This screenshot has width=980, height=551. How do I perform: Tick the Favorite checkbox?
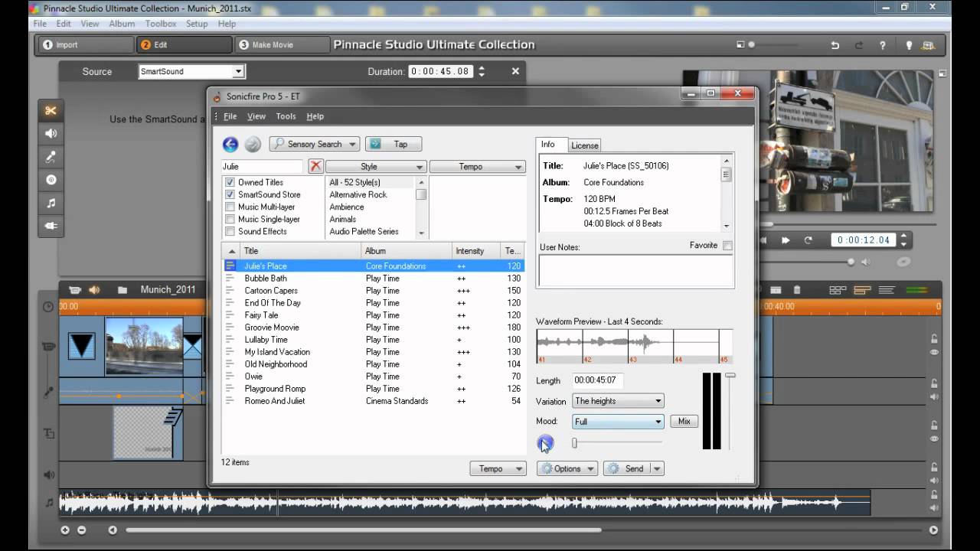727,246
